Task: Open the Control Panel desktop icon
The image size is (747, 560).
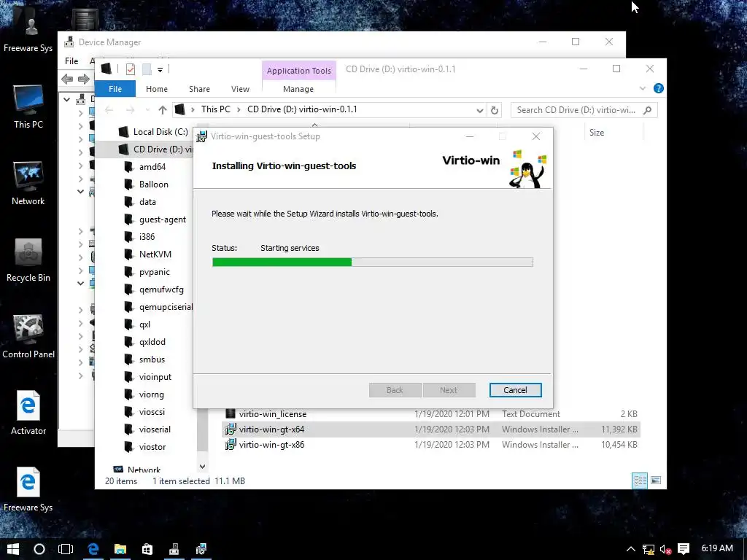Action: coord(28,337)
